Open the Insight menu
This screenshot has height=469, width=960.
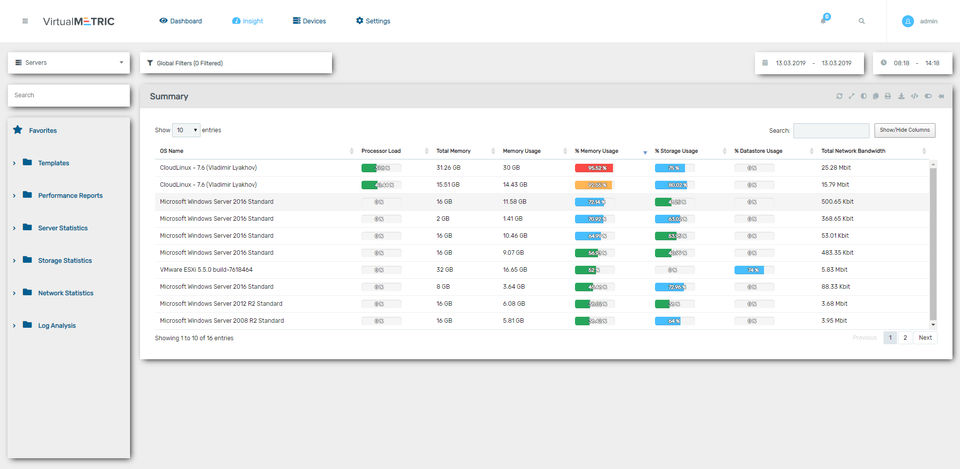(248, 21)
